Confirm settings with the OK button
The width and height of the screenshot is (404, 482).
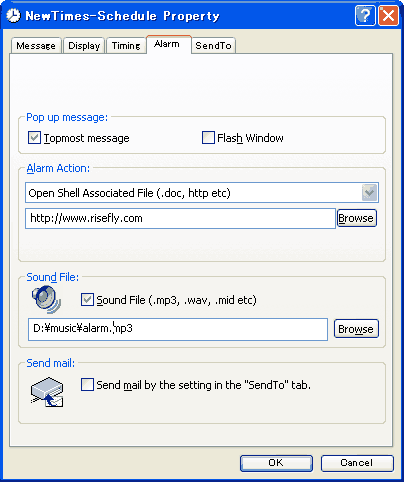point(276,463)
